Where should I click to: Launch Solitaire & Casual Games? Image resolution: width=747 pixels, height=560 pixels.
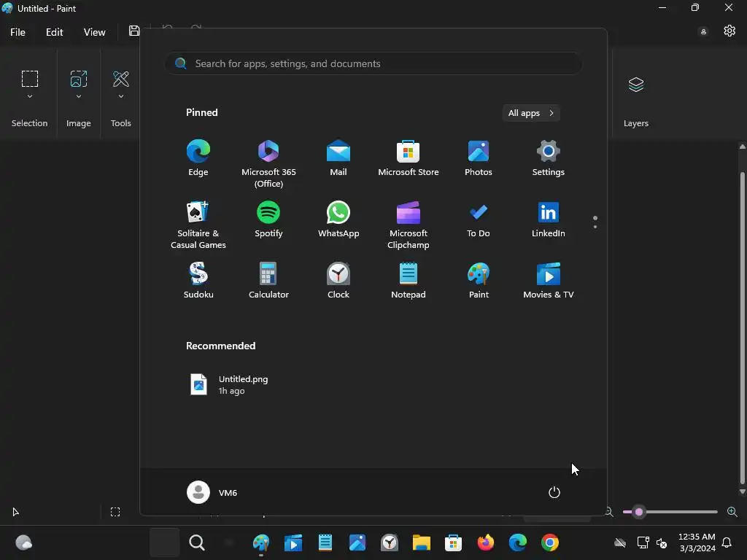[x=198, y=225]
